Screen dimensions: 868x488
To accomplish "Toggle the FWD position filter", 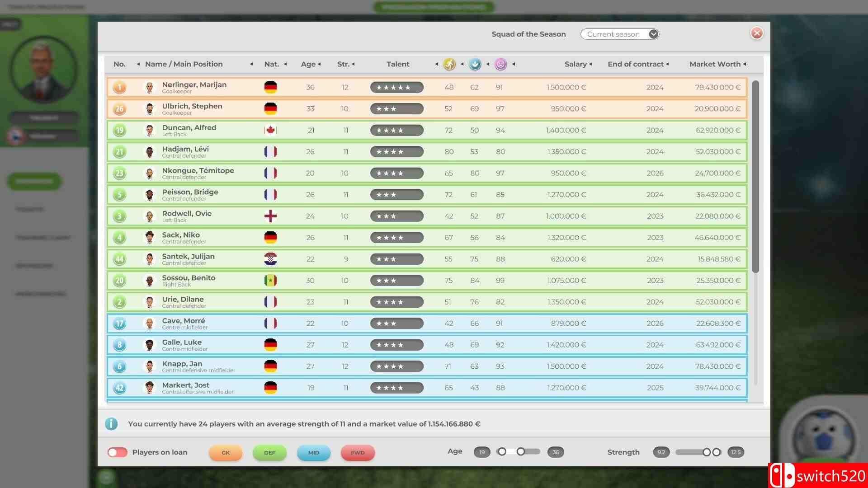I will click(358, 452).
